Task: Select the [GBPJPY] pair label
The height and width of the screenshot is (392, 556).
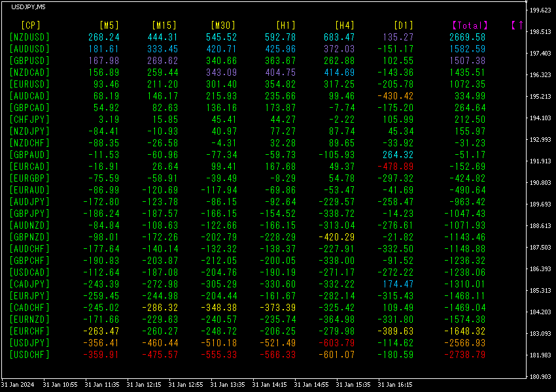Action: click(29, 214)
